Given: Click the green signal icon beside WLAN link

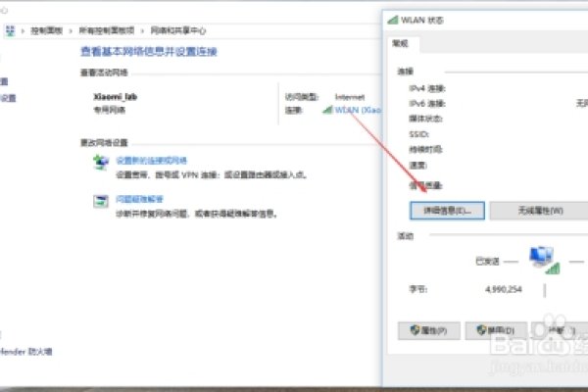Looking at the screenshot, I should pos(327,110).
